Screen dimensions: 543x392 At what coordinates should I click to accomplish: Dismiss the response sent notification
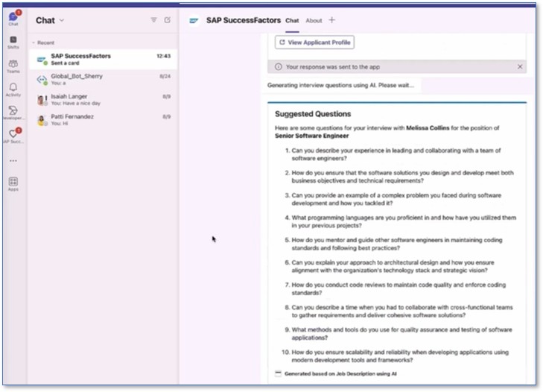[x=520, y=66]
